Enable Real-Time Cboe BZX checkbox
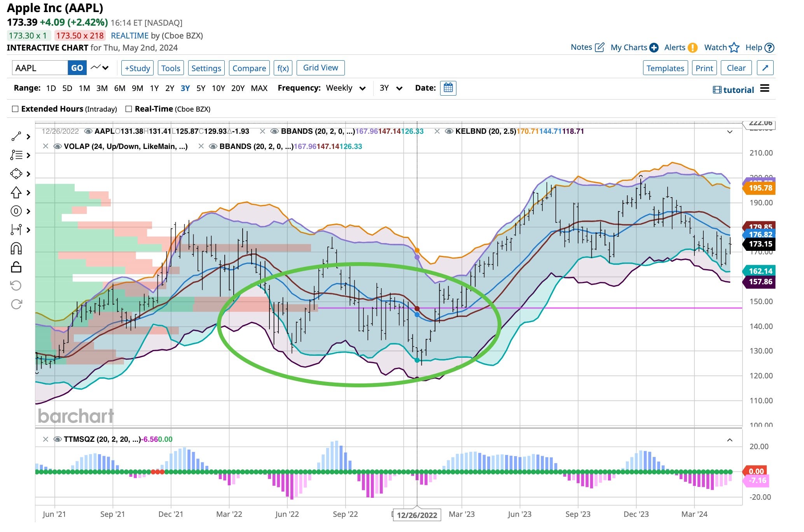The image size is (804, 532). pyautogui.click(x=129, y=109)
